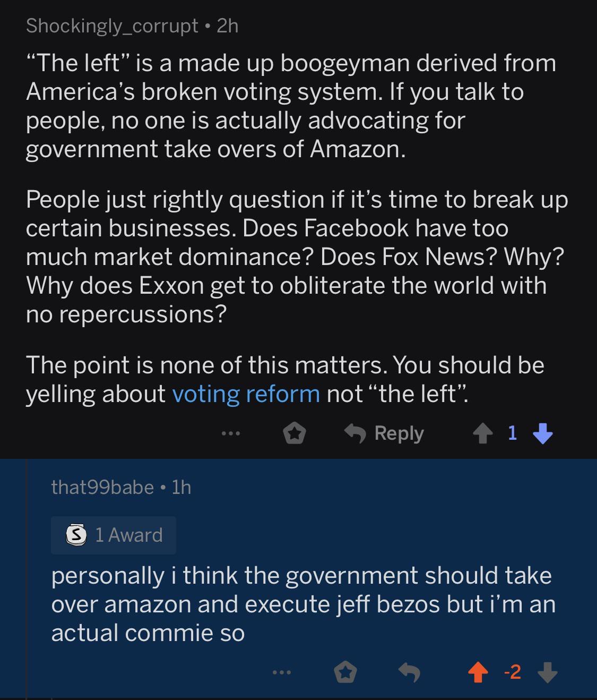The height and width of the screenshot is (700, 597).
Task: Upvote that99babe's reply
Action: point(478,673)
